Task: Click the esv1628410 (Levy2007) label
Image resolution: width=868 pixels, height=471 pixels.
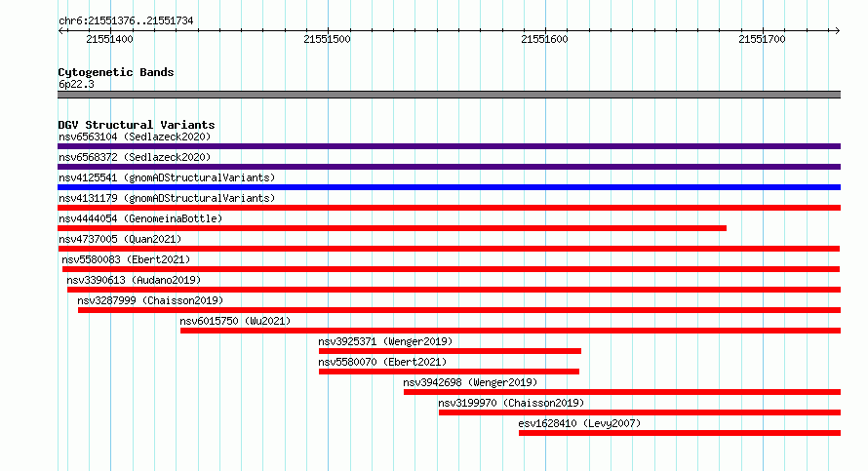Action: (579, 423)
